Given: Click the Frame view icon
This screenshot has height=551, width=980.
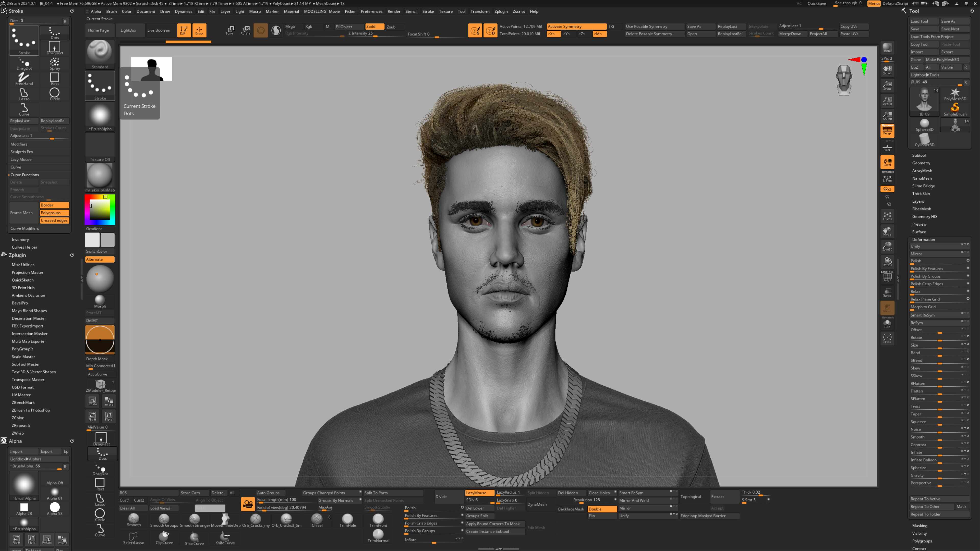Looking at the screenshot, I should pos(887,216).
